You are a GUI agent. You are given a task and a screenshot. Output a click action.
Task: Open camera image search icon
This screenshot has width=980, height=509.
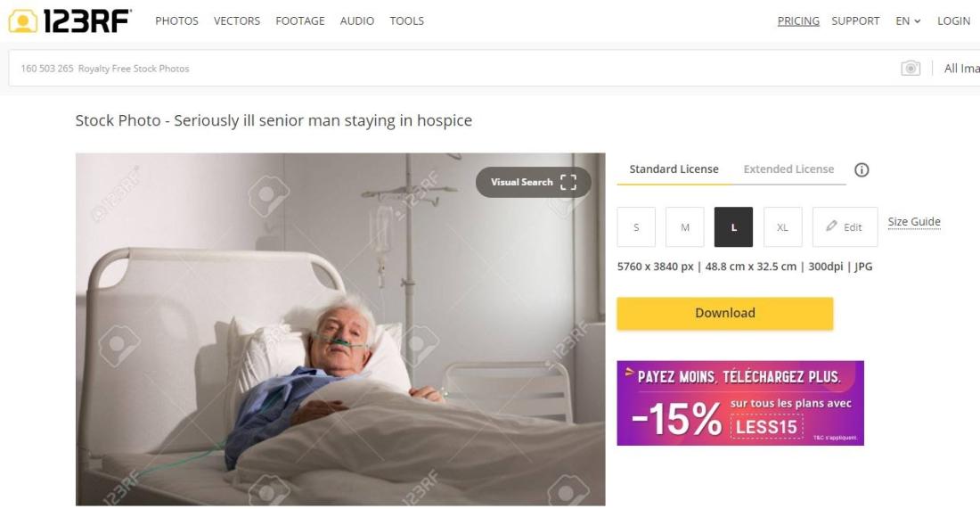point(910,68)
